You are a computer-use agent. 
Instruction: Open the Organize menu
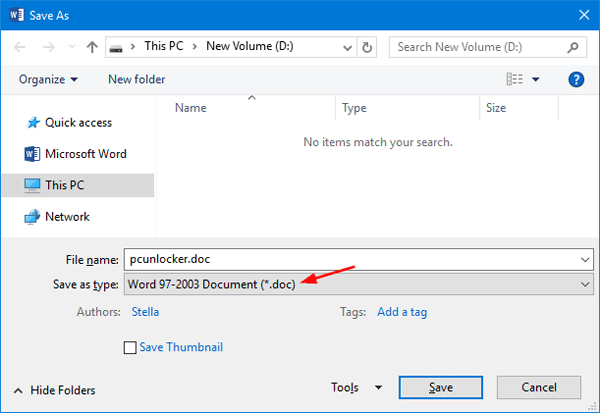(47, 79)
